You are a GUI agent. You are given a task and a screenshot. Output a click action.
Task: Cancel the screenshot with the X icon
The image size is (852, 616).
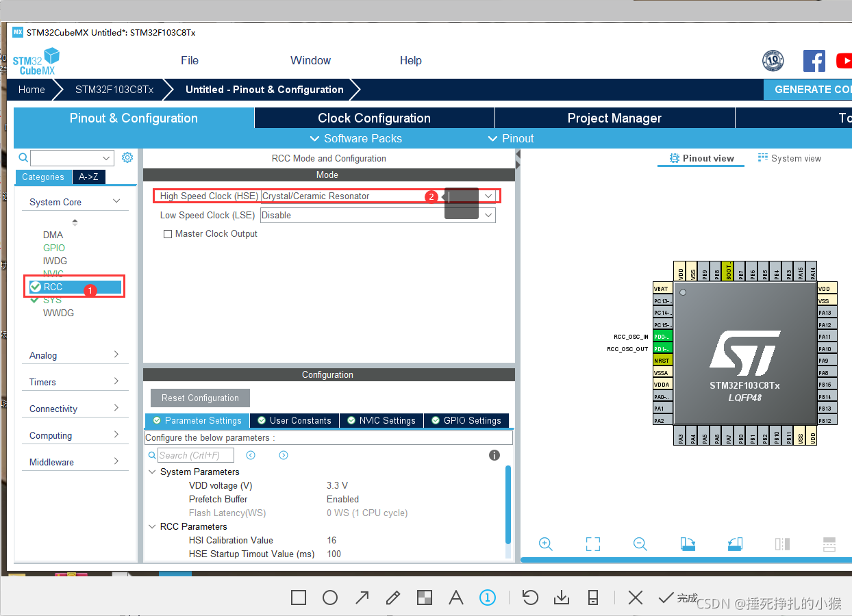636,598
